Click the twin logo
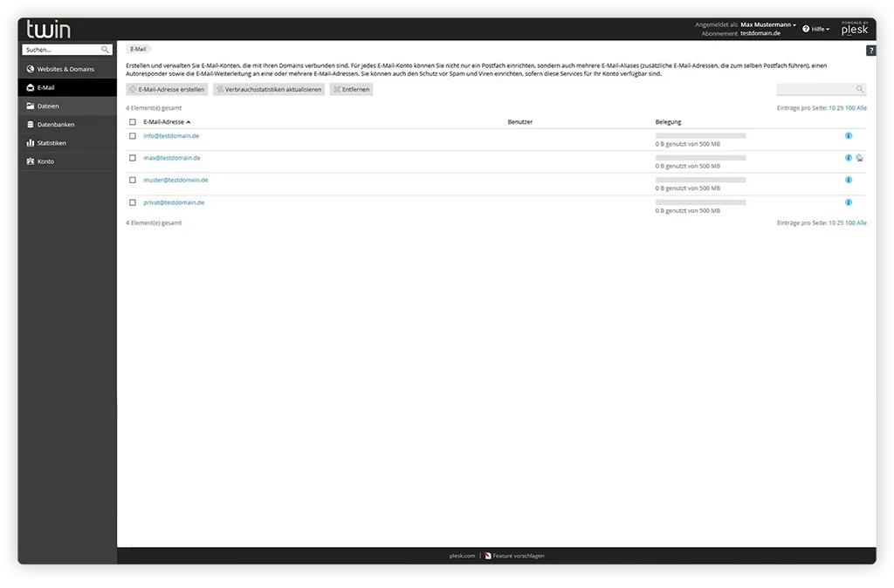The image size is (894, 588). [x=49, y=30]
